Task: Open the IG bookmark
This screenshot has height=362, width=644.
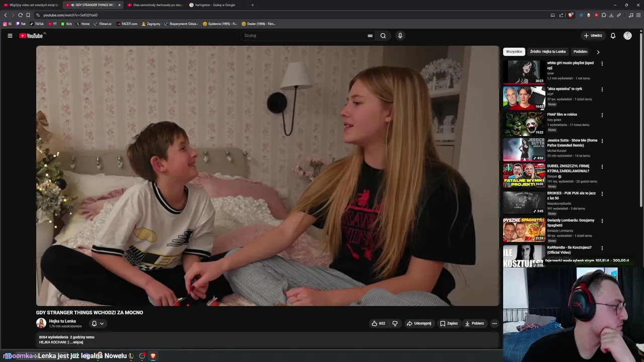Action: (7, 24)
